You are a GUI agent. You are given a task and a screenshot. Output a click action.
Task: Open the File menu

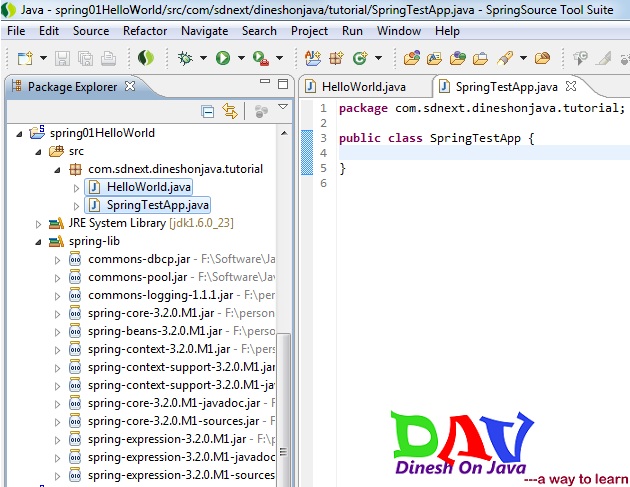pyautogui.click(x=16, y=31)
